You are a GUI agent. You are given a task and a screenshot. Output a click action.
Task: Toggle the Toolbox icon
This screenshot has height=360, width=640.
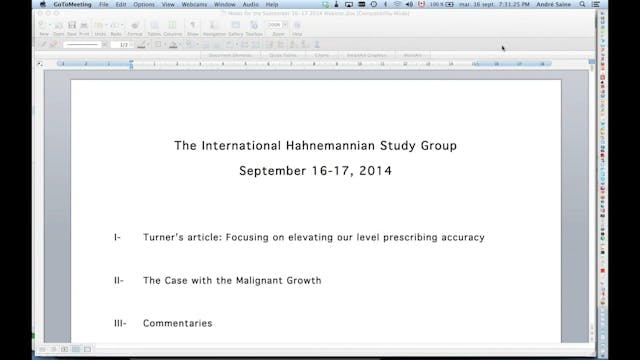coord(254,26)
